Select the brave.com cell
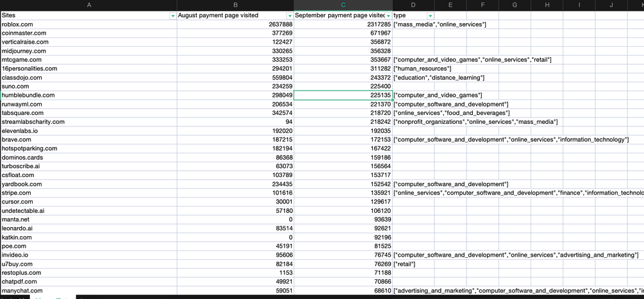The height and width of the screenshot is (299, 644). pos(88,140)
